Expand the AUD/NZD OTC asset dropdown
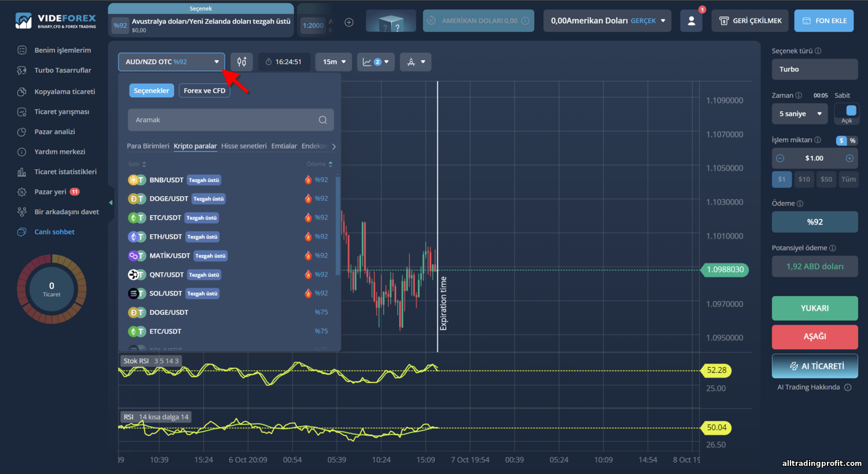 [x=171, y=62]
